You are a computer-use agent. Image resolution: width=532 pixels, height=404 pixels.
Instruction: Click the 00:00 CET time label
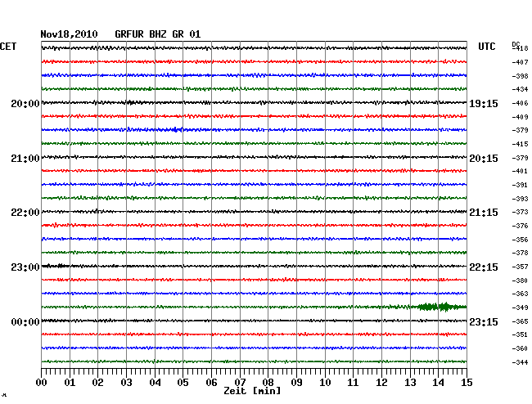click(x=25, y=321)
